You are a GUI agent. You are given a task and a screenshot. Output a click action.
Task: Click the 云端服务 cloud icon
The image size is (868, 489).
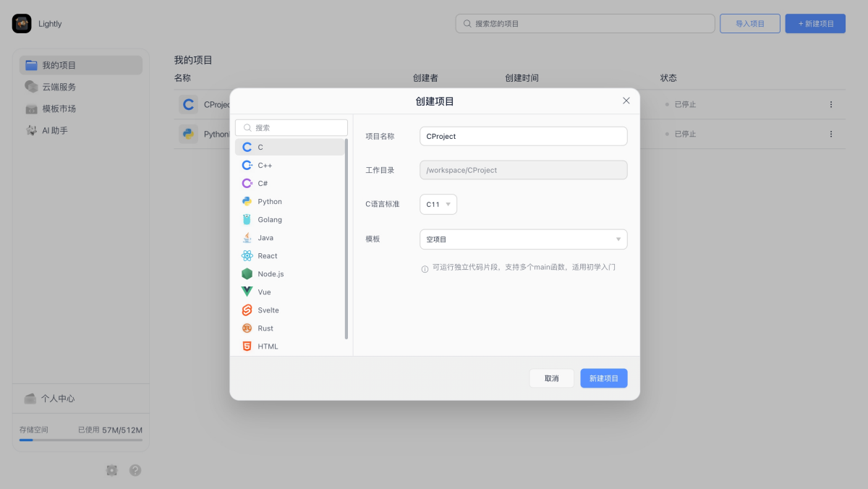[x=31, y=87]
